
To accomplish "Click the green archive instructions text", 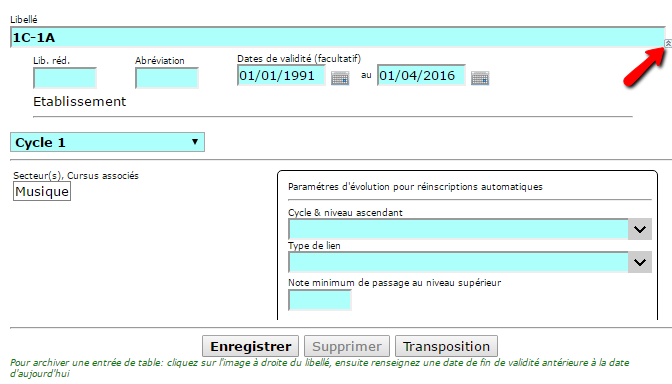I will tap(320, 368).
